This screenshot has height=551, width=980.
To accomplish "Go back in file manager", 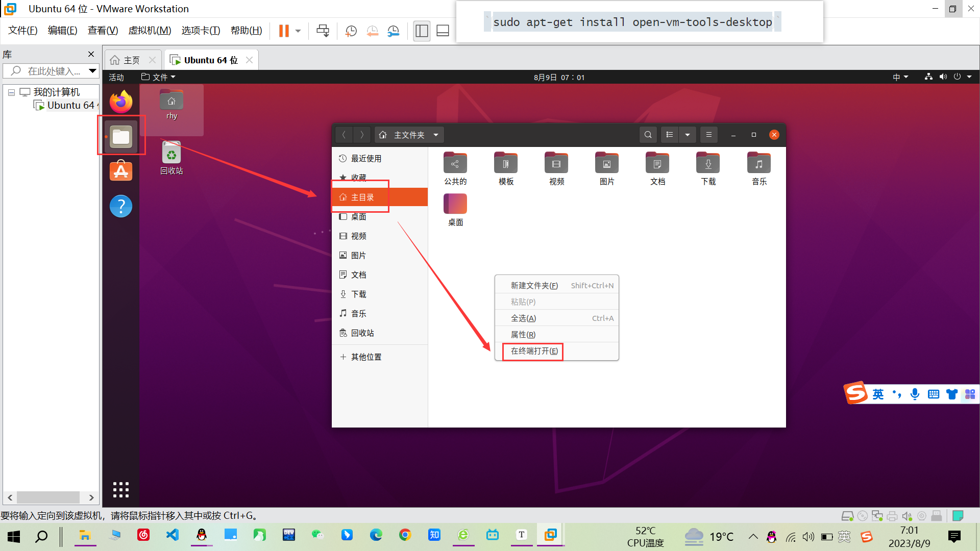I will coord(344,135).
